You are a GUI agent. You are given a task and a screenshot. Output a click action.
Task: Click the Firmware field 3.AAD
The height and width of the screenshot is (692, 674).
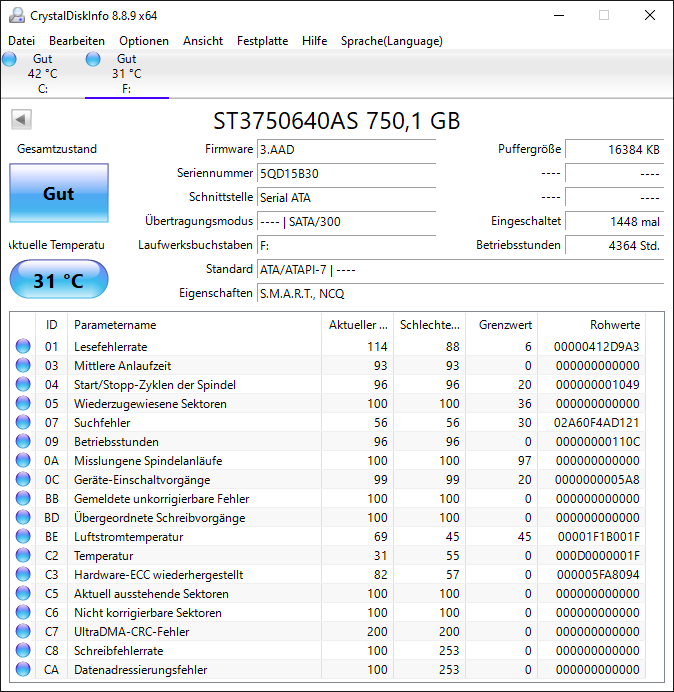pyautogui.click(x=346, y=150)
